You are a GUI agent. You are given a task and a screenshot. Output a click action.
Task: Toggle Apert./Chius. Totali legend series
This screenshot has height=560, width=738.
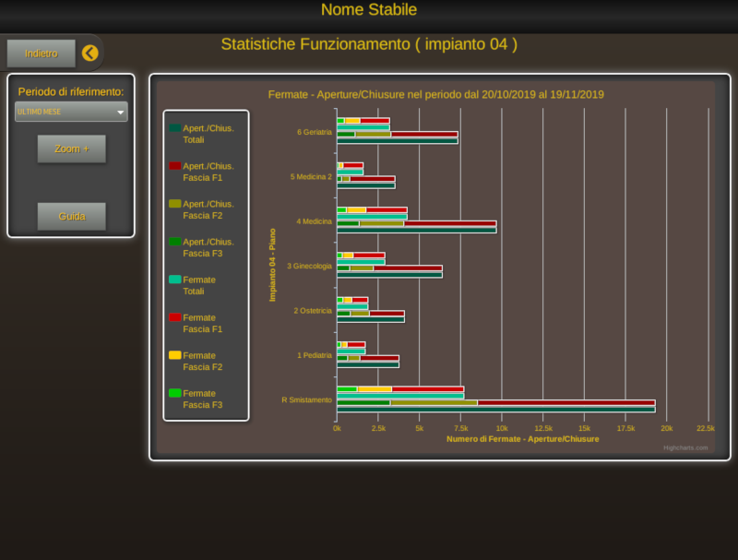point(201,134)
